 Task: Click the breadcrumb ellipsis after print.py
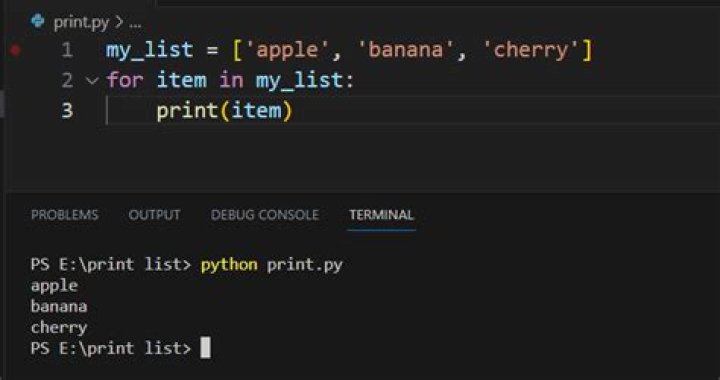(x=135, y=25)
